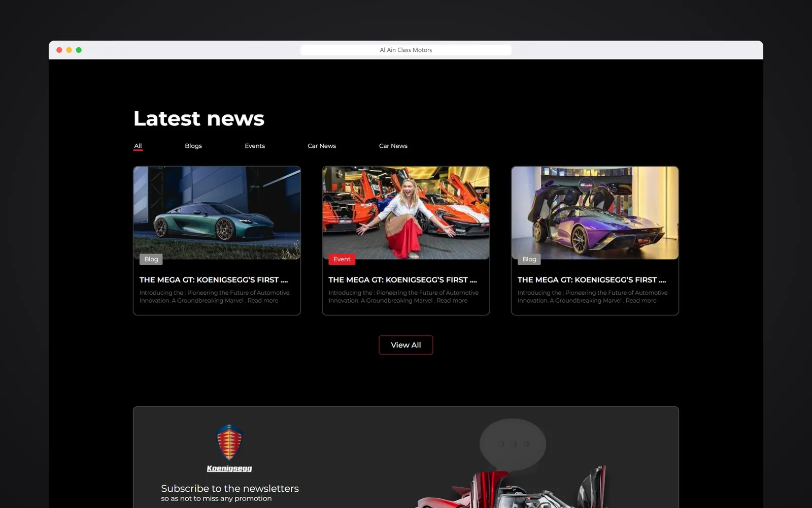Viewport: 812px width, 508px height.
Task: Click the Al Ain Class Motors address bar
Action: [x=406, y=50]
